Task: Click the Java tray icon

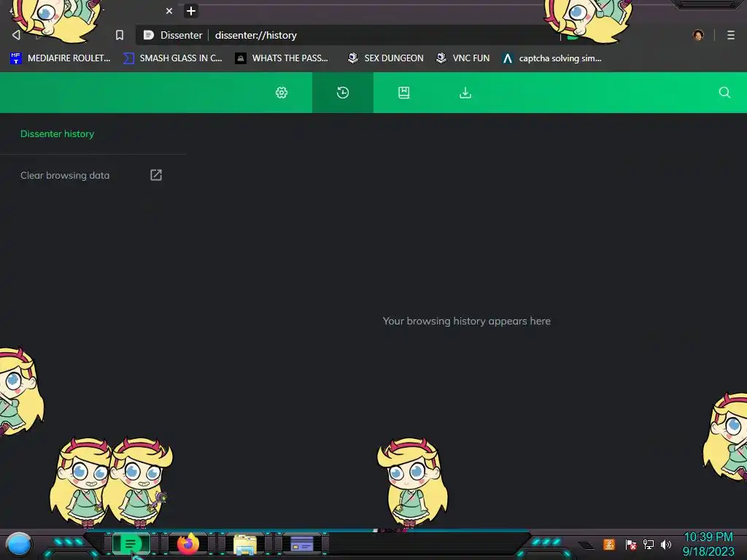Action: tap(608, 544)
